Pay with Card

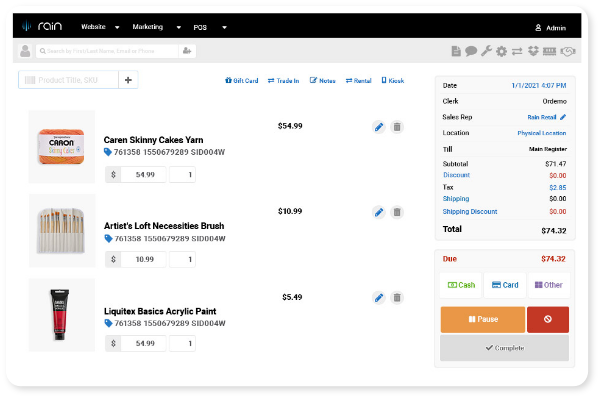pyautogui.click(x=505, y=285)
